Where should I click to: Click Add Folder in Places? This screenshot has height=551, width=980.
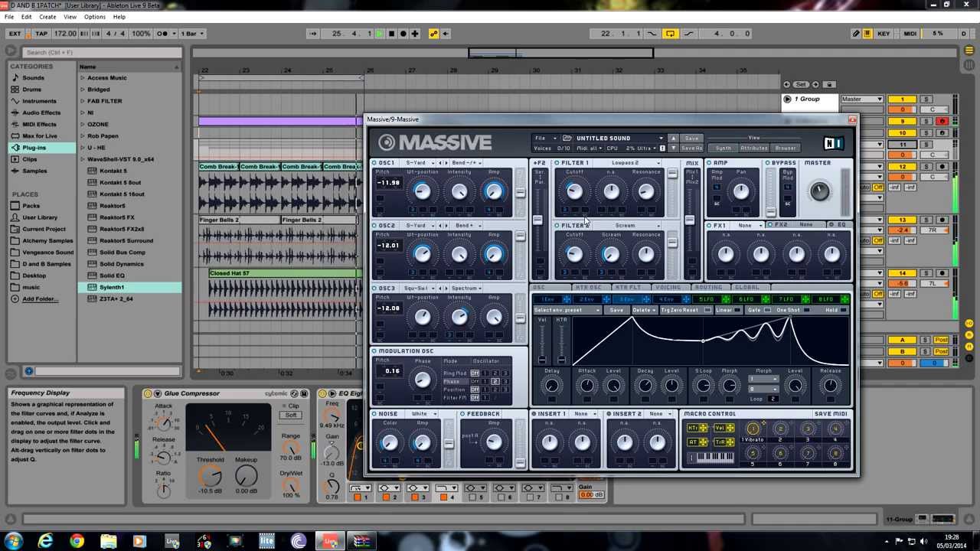coord(40,298)
